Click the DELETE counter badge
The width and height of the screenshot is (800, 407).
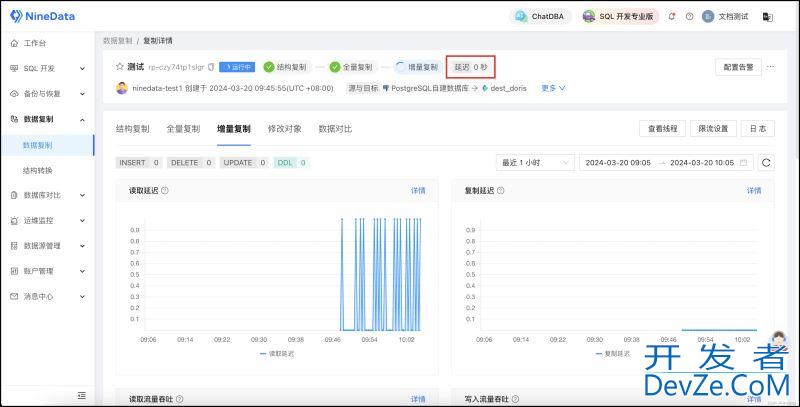pyautogui.click(x=191, y=163)
